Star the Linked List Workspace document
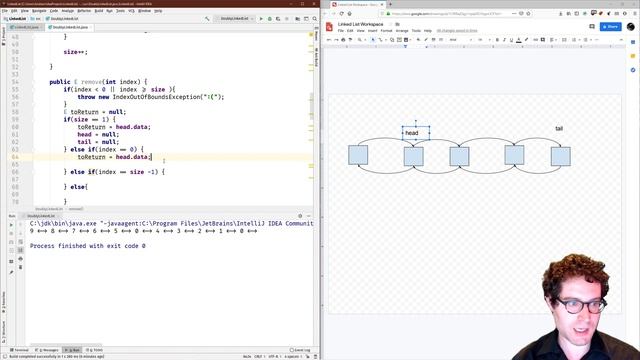 tap(390, 24)
